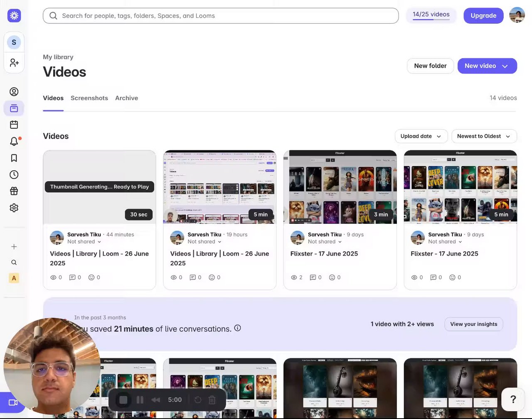The image size is (532, 419).
Task: Open the profile icon in sidebar
Action: [14, 92]
